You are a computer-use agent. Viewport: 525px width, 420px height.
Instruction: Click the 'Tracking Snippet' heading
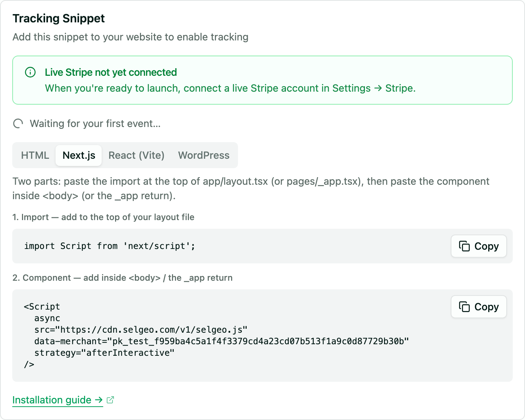[x=59, y=18]
